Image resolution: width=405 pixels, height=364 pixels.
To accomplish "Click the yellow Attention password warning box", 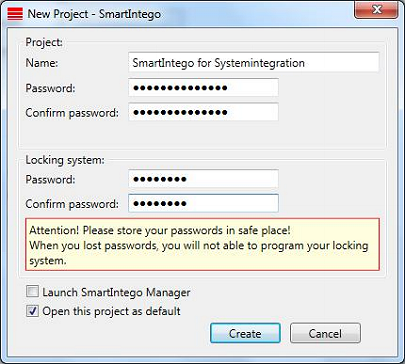I will pos(202,244).
